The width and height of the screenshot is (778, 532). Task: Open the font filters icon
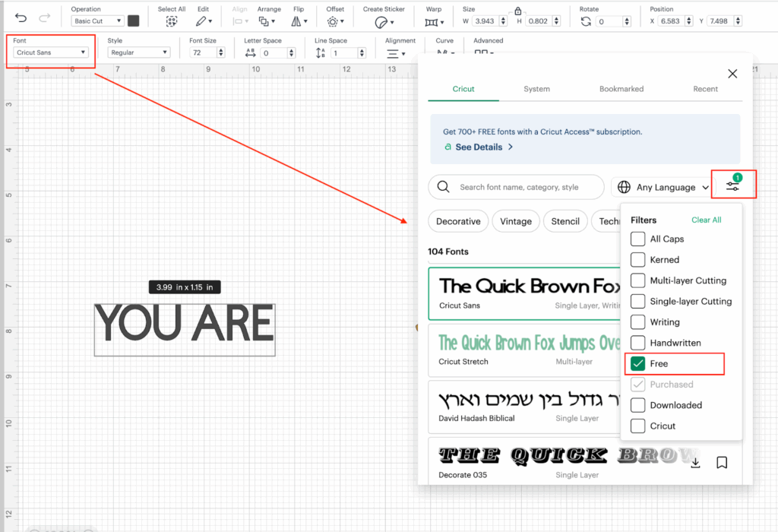732,186
